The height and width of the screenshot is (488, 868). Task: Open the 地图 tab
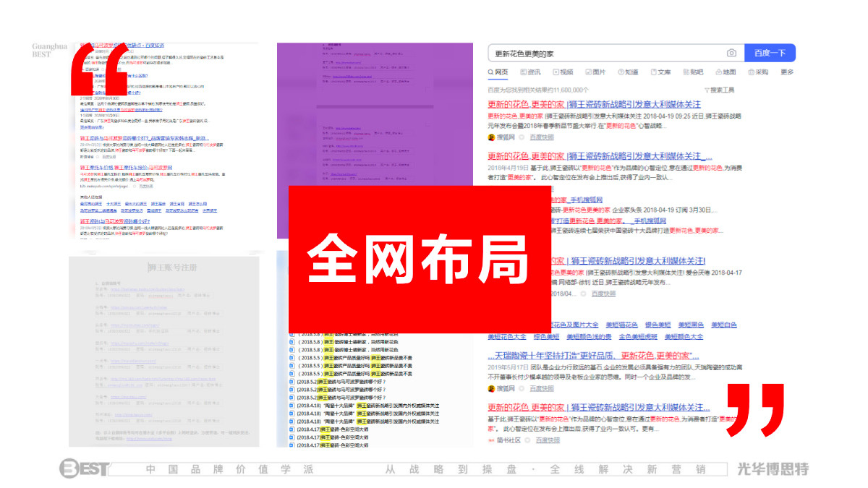coord(726,72)
